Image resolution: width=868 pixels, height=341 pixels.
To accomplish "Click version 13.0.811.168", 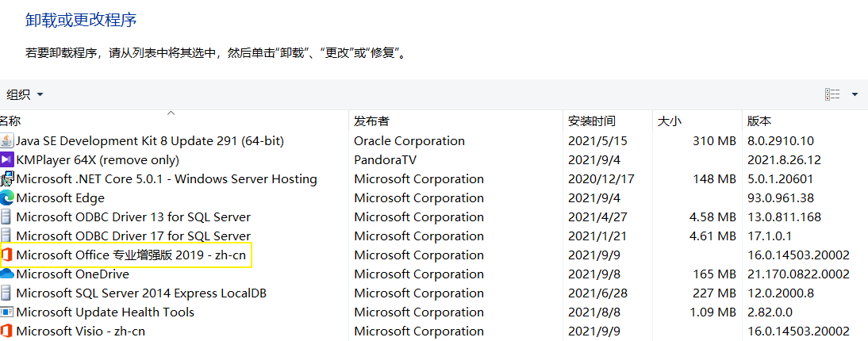I will coord(784,217).
